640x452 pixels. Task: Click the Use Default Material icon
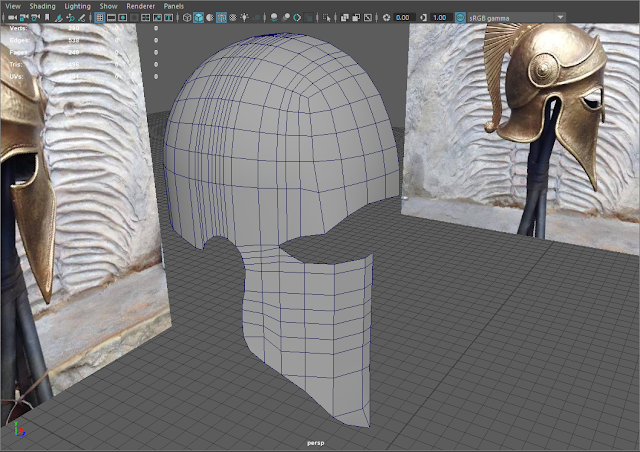210,18
